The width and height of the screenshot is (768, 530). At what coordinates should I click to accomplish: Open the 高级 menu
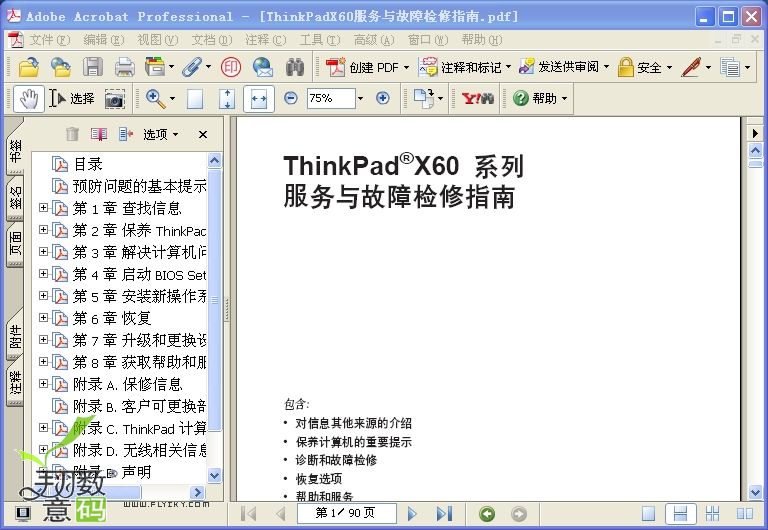tap(374, 40)
